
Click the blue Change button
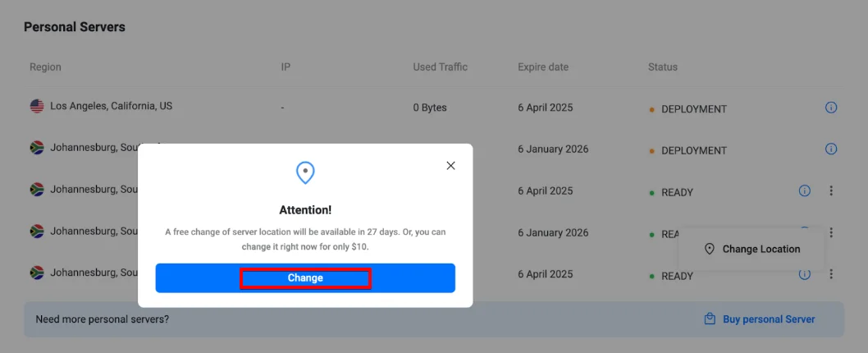tap(305, 278)
